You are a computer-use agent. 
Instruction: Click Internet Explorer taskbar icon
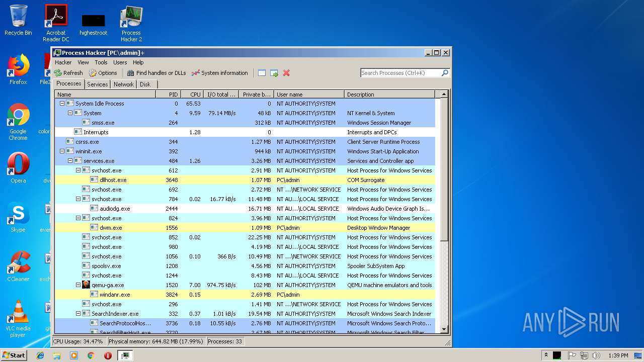tap(40, 355)
